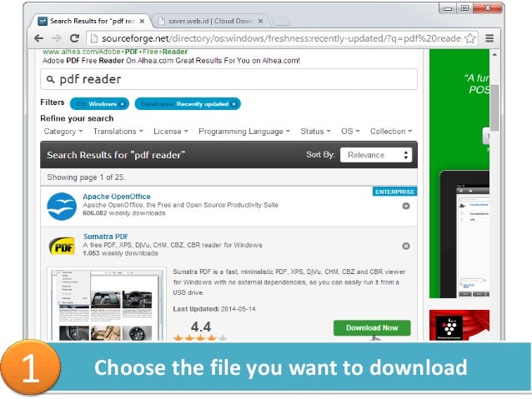Open the OS refine dropdown

pyautogui.click(x=350, y=132)
